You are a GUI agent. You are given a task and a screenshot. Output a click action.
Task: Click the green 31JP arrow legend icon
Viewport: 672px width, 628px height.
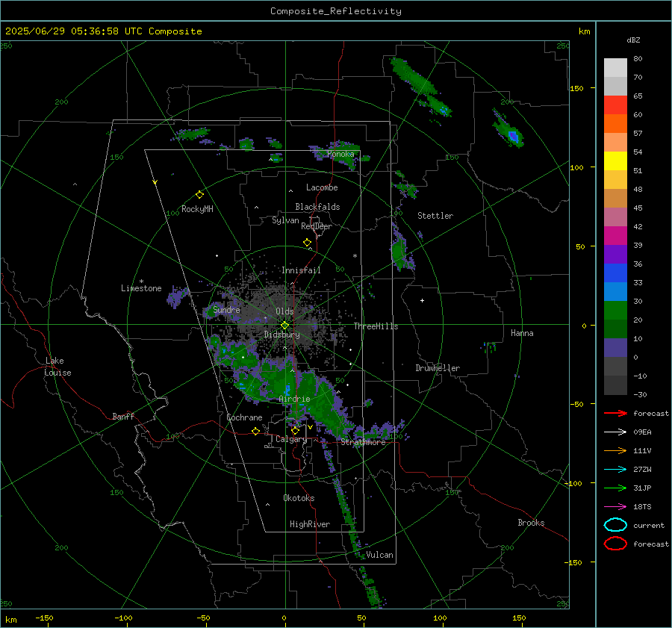click(x=615, y=488)
